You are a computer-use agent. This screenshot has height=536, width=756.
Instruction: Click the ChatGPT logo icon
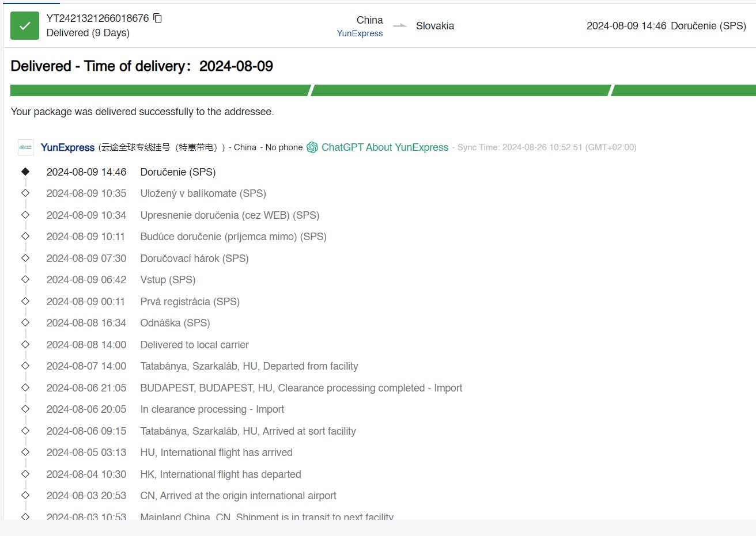pos(312,147)
